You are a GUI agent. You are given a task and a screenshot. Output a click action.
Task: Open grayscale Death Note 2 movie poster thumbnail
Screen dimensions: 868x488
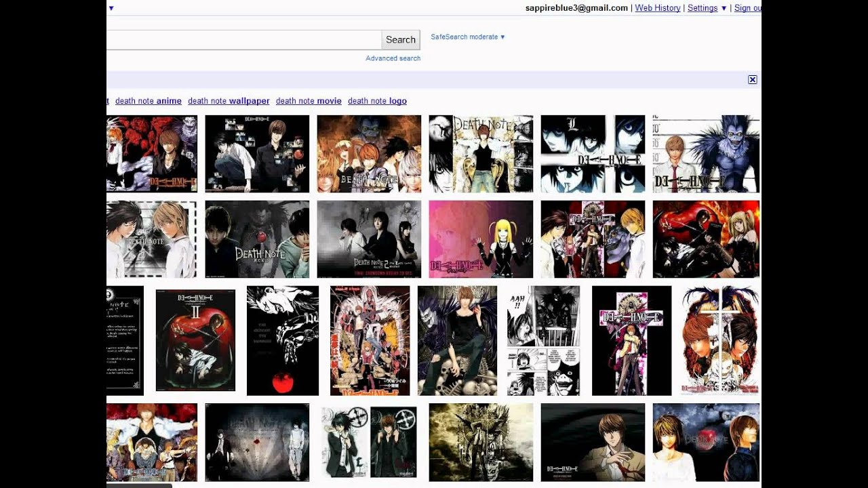pos(369,239)
